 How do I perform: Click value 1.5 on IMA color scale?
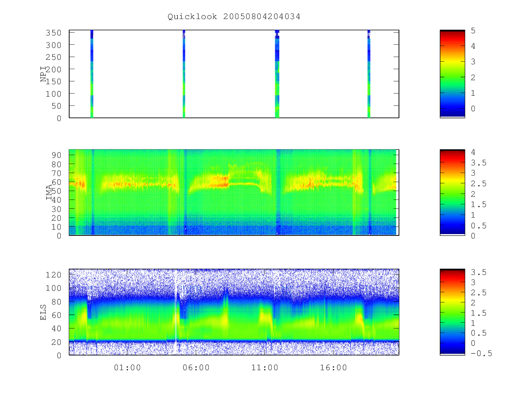coord(478,204)
